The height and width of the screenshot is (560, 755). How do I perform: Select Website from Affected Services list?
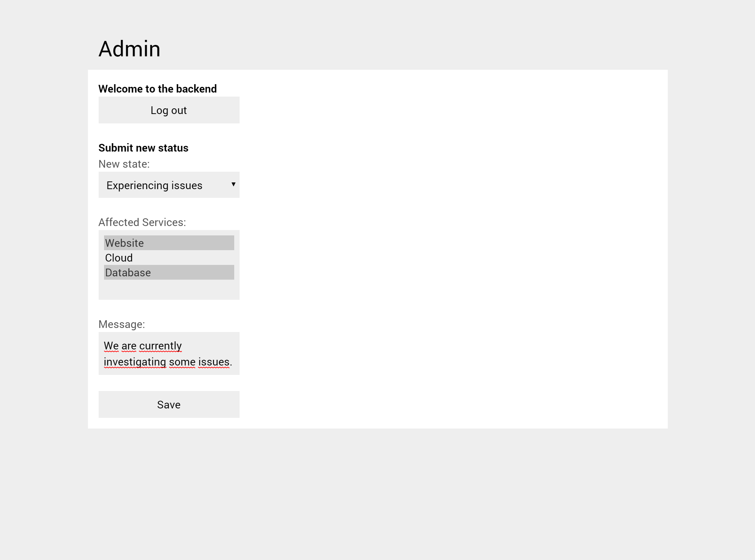[x=169, y=242]
